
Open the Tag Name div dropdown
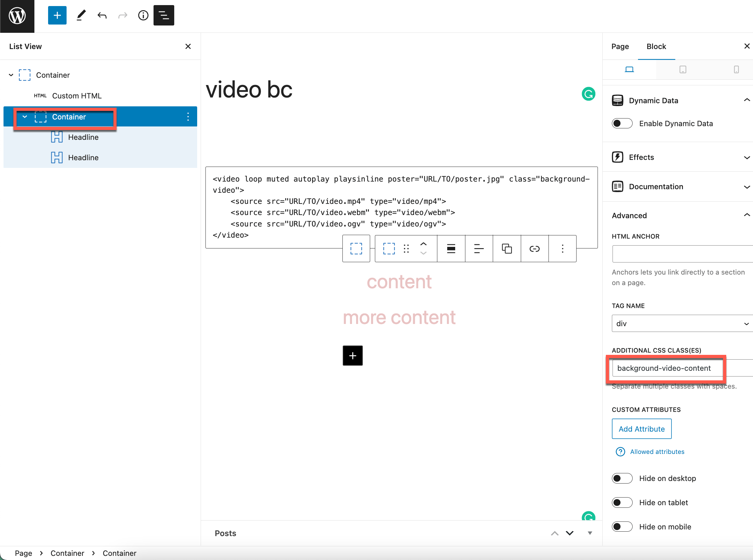683,323
